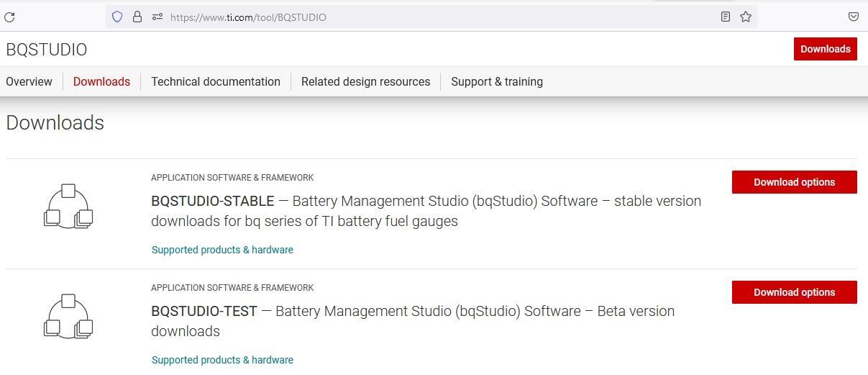Go to Support & training tab
The width and height of the screenshot is (868, 375).
click(x=497, y=81)
